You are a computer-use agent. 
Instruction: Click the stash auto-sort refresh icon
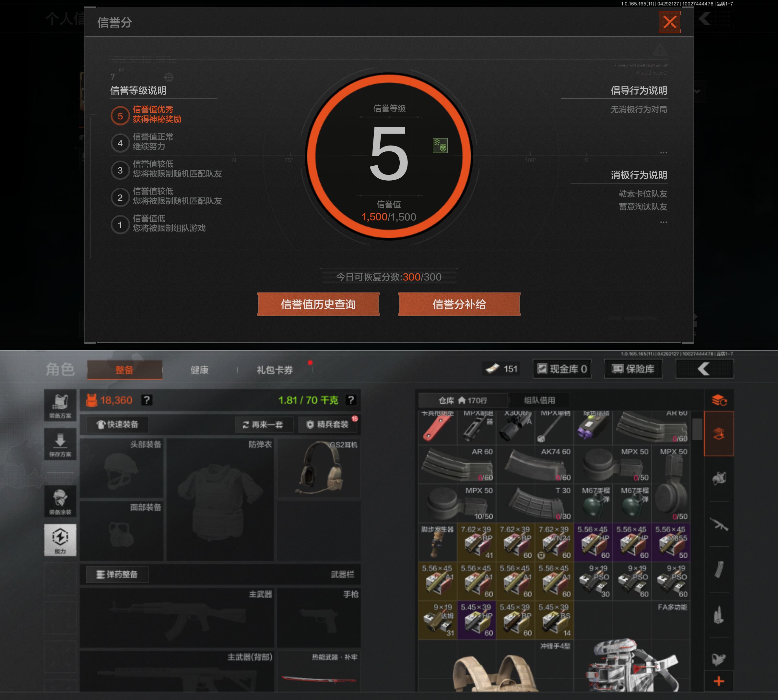(x=719, y=400)
